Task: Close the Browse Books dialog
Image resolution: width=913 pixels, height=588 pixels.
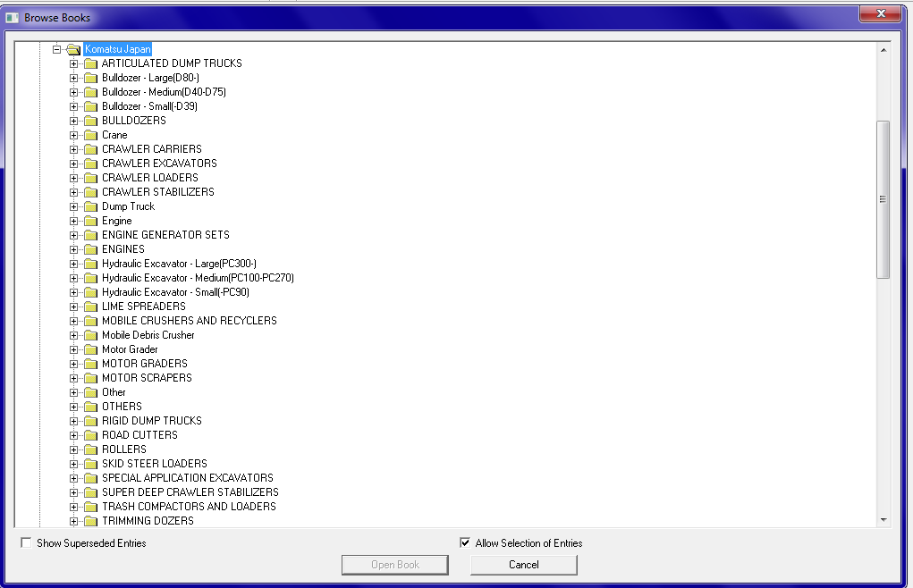Action: [881, 14]
